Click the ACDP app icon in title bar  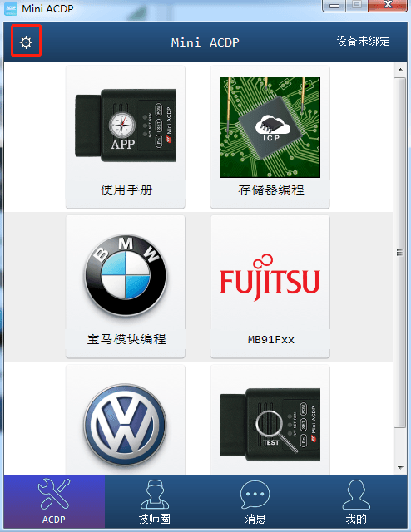(x=11, y=9)
